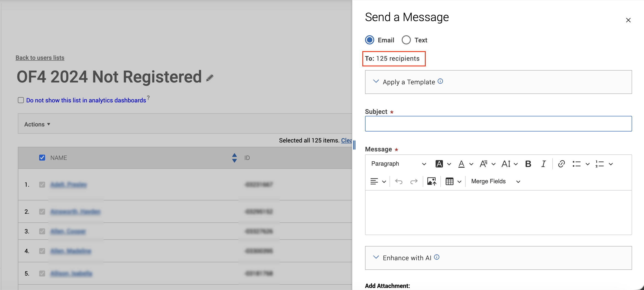Screen dimensions: 644x290
Task: Open the Actions dropdown menu
Action: pos(37,124)
